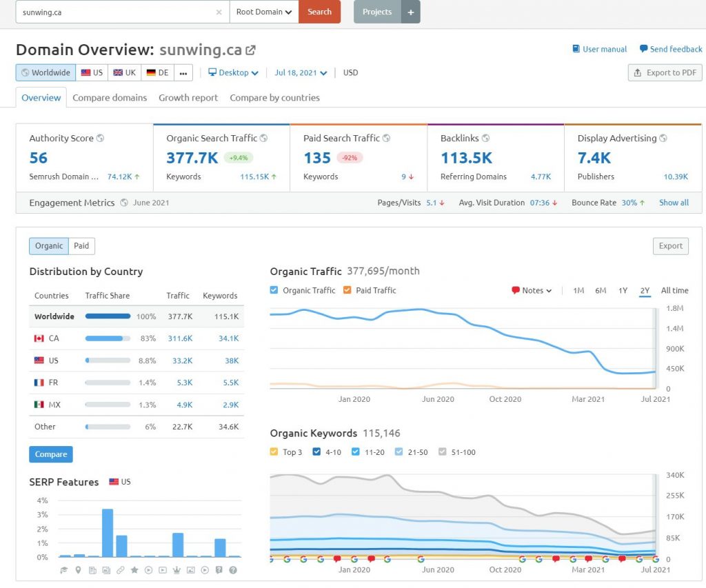Select the rectangular video SERP feature icon
This screenshot has height=588, width=706.
[163, 570]
